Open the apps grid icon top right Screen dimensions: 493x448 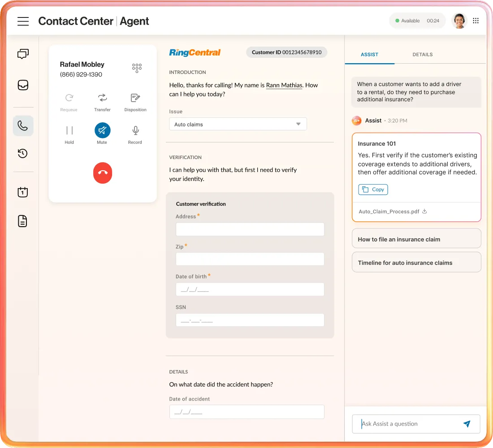coord(476,21)
